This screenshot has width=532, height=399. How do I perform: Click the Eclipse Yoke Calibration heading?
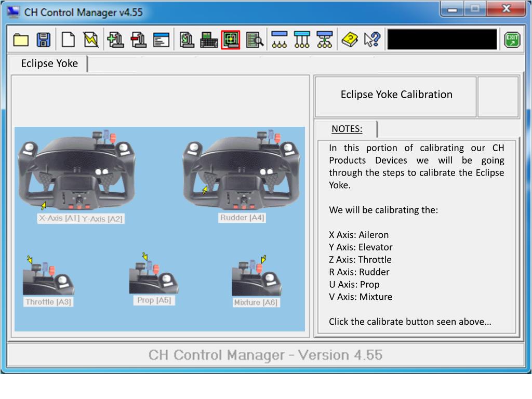point(396,95)
